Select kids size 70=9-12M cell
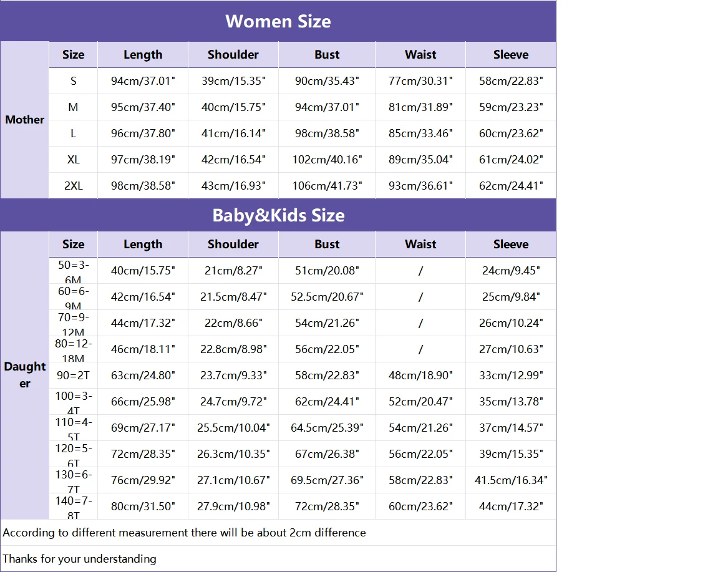728x572 pixels. (x=74, y=323)
